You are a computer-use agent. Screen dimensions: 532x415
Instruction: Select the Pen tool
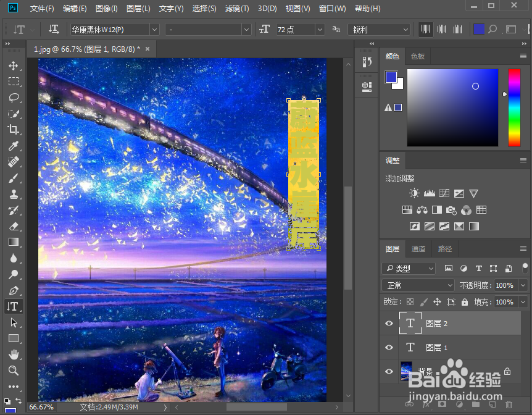(14, 290)
